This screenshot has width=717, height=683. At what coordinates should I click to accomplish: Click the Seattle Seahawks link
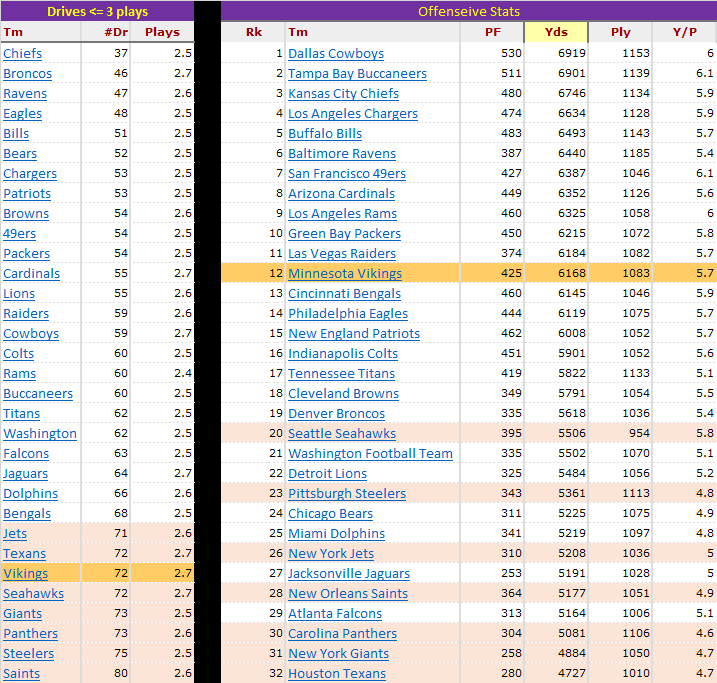[x=342, y=434]
